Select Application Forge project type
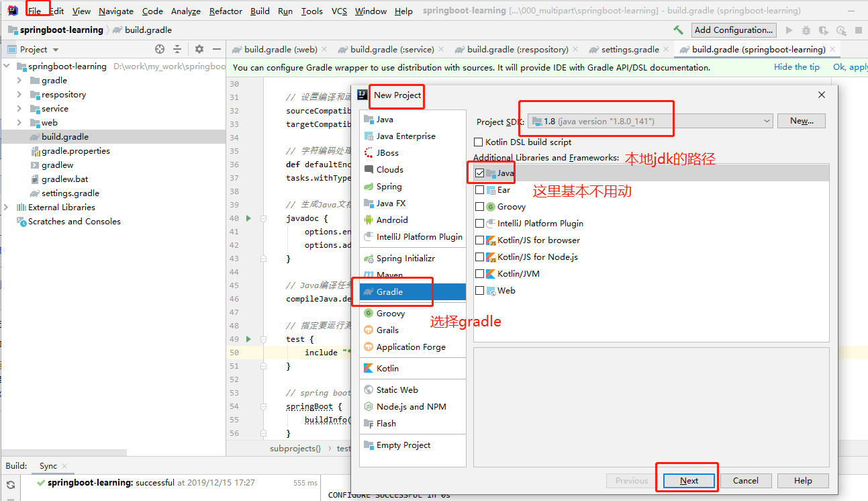This screenshot has height=501, width=868. click(x=413, y=347)
